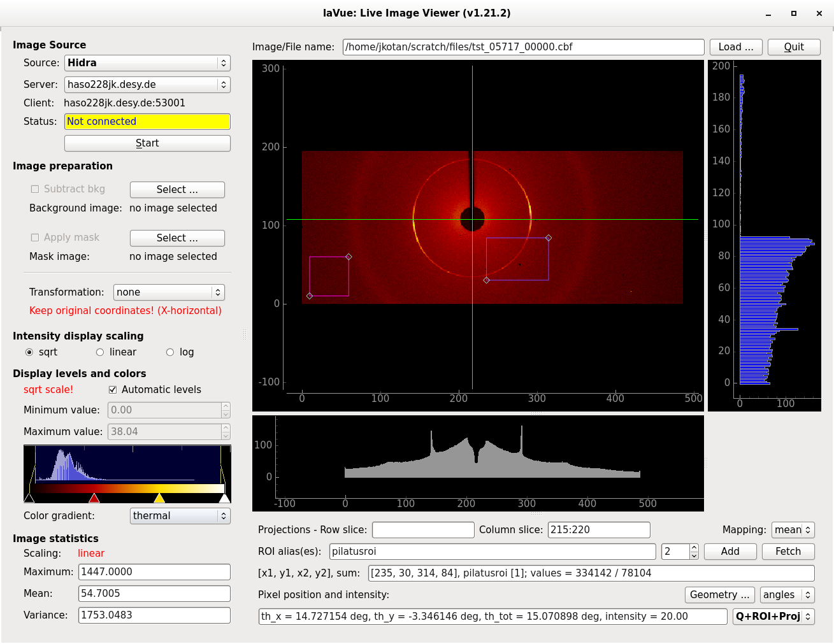834x644 pixels.
Task: Click the yellow gradient tick marker
Action: click(x=159, y=498)
